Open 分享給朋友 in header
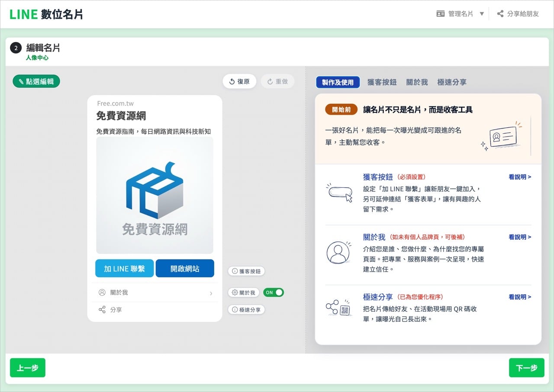The height and width of the screenshot is (392, 554). tap(518, 14)
